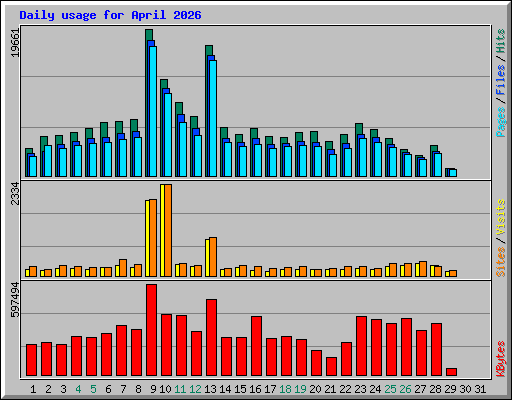This screenshot has height=400, width=512.
Task: Click day label 28 on the x-axis
Action: tap(435, 389)
